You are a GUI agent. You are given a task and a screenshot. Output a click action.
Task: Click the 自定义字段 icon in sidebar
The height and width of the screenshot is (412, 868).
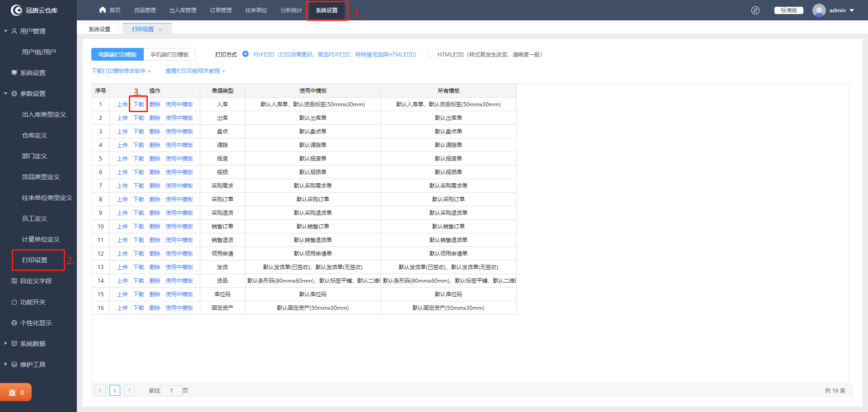point(14,281)
